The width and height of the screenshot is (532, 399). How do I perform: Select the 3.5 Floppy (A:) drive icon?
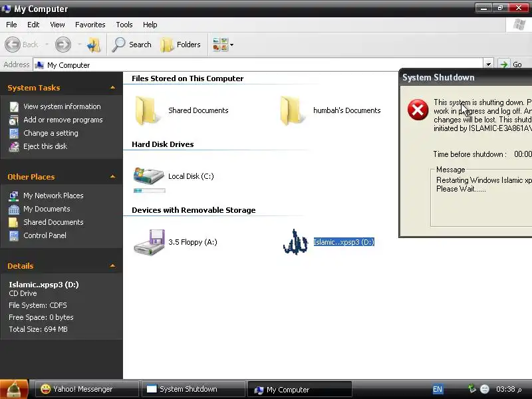(x=150, y=242)
